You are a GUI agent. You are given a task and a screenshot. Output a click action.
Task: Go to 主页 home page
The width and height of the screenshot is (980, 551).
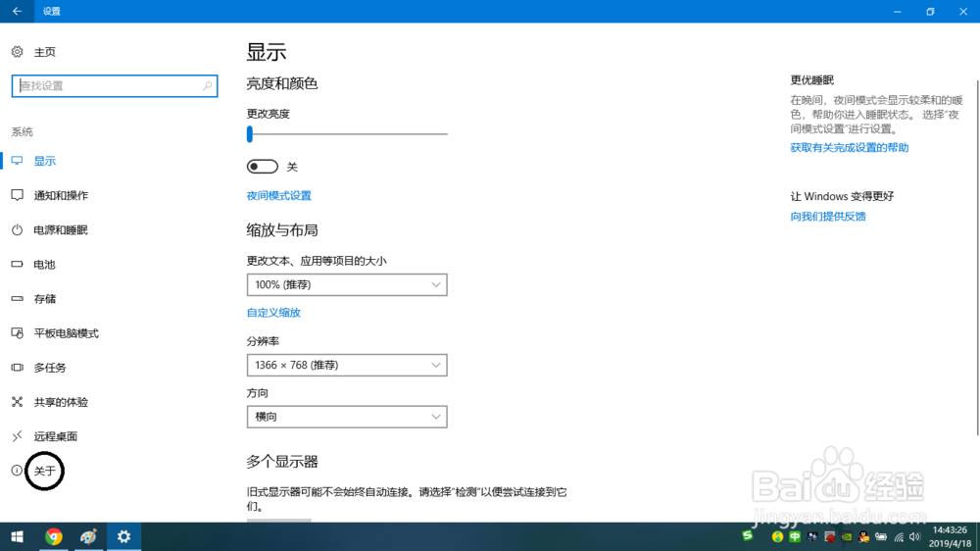(45, 52)
